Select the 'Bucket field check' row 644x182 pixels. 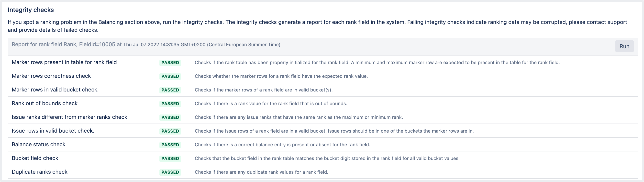point(35,158)
